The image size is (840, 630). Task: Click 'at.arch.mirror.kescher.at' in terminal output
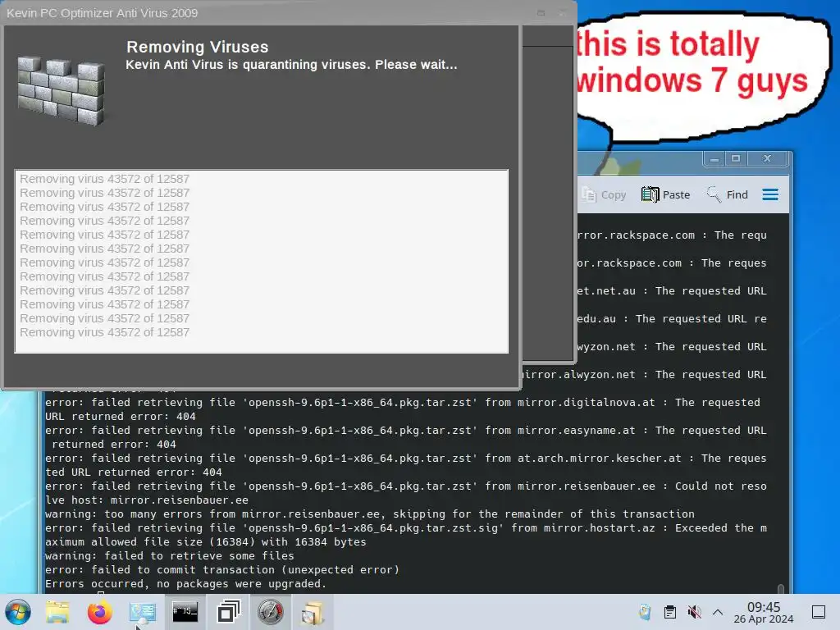click(x=600, y=458)
